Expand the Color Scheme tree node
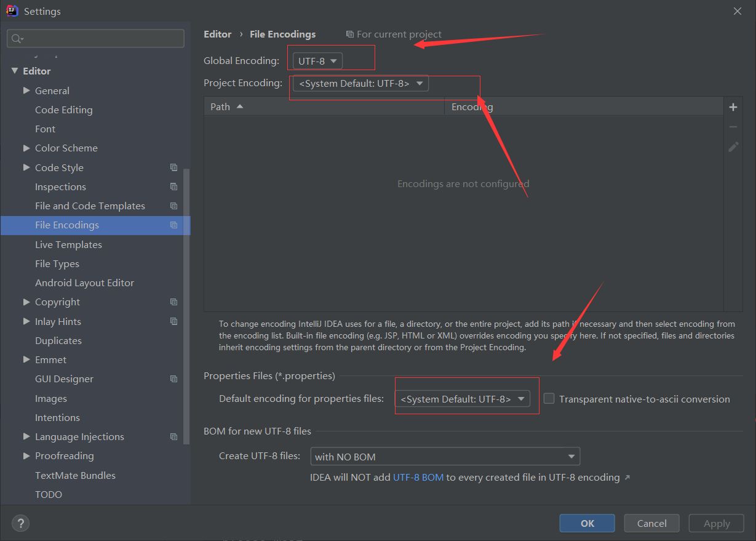 (26, 148)
